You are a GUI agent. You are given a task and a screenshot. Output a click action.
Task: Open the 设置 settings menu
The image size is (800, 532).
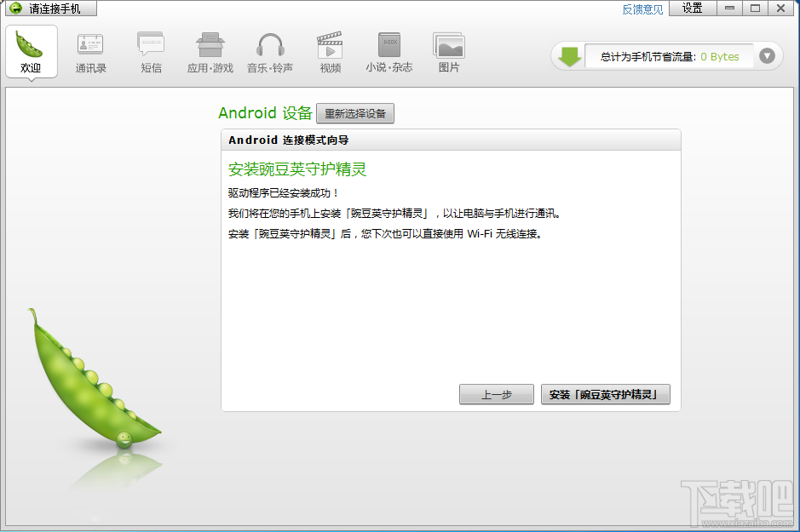[x=693, y=9]
